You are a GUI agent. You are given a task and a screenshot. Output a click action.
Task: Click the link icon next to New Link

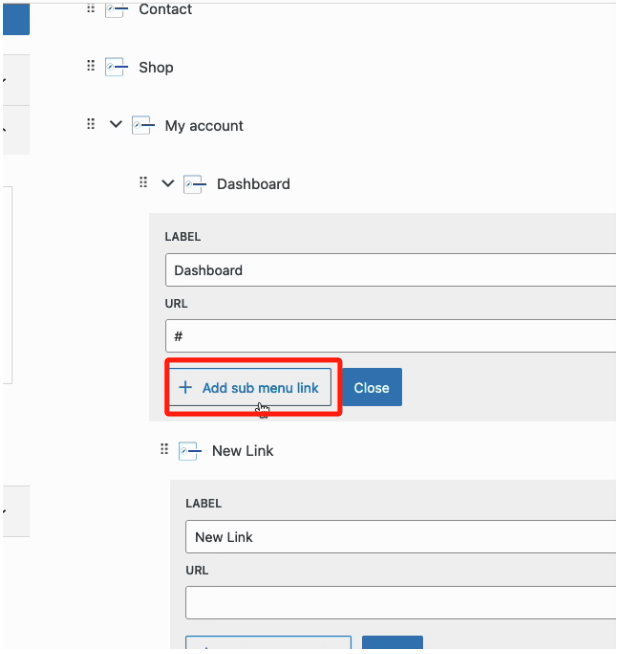(190, 451)
